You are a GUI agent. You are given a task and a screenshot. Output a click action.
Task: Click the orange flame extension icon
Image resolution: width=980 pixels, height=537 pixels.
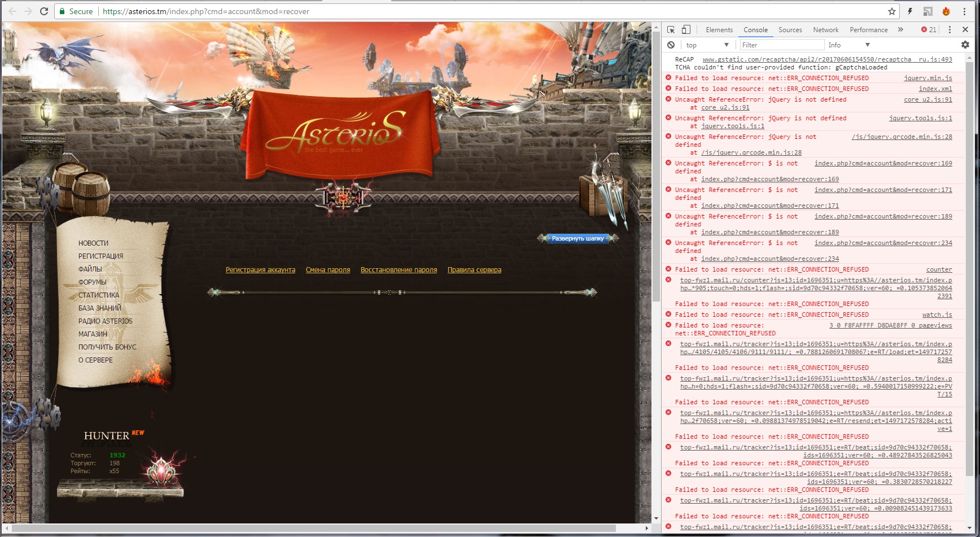[x=946, y=11]
